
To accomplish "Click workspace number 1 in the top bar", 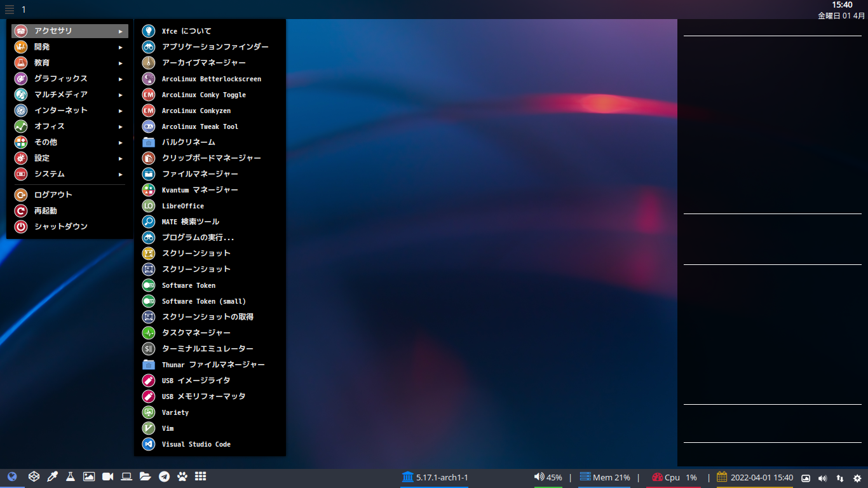I will pyautogui.click(x=24, y=10).
